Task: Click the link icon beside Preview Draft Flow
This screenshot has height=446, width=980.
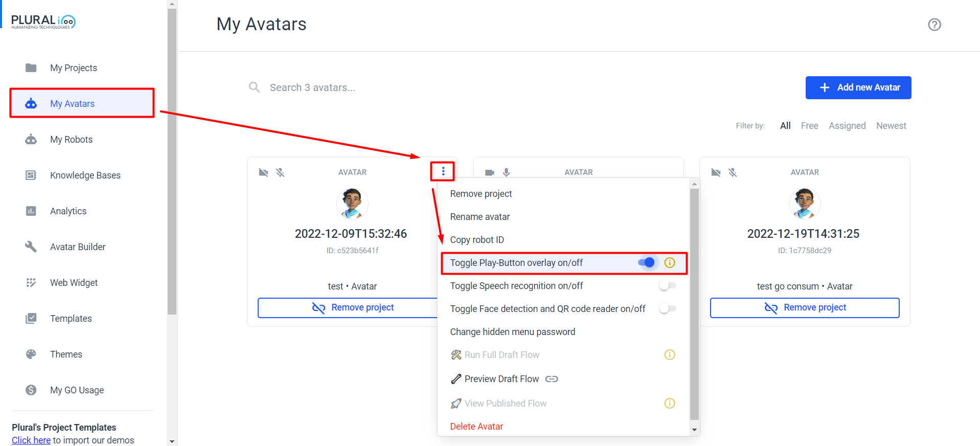Action: coord(552,379)
